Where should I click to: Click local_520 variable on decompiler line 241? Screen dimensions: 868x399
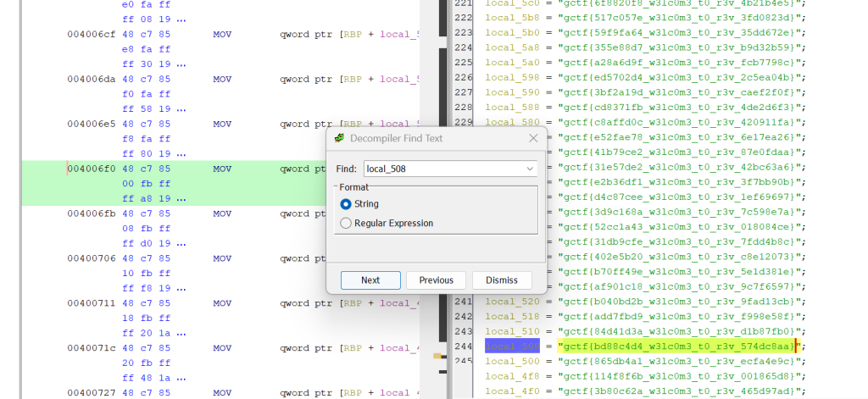(512, 302)
